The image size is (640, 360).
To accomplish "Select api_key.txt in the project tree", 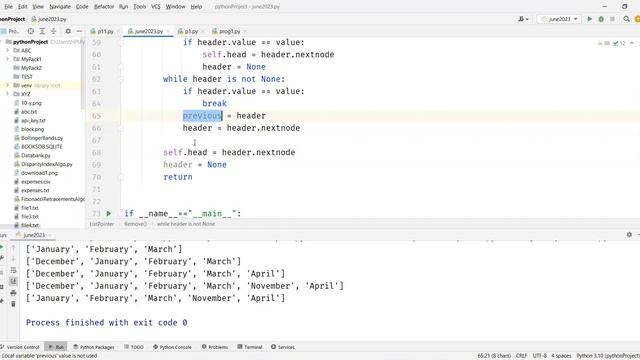I will point(33,120).
